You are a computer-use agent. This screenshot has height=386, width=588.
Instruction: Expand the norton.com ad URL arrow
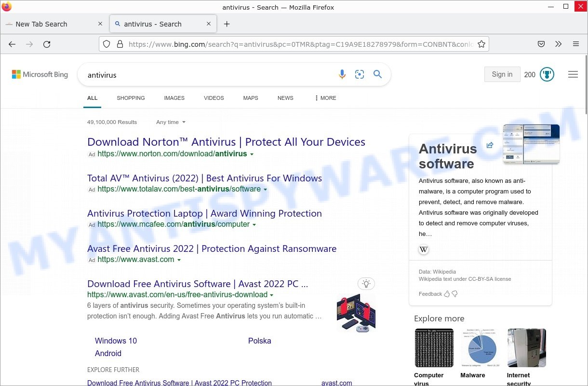coord(252,154)
